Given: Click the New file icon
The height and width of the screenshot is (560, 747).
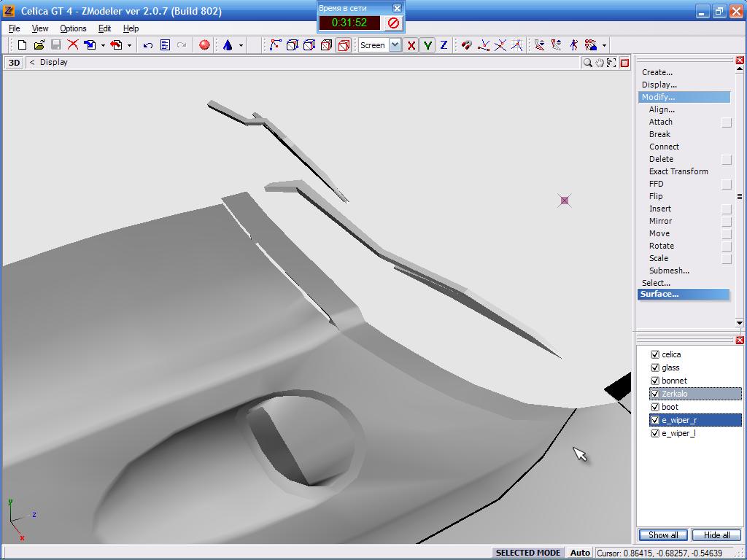Looking at the screenshot, I should [22, 45].
